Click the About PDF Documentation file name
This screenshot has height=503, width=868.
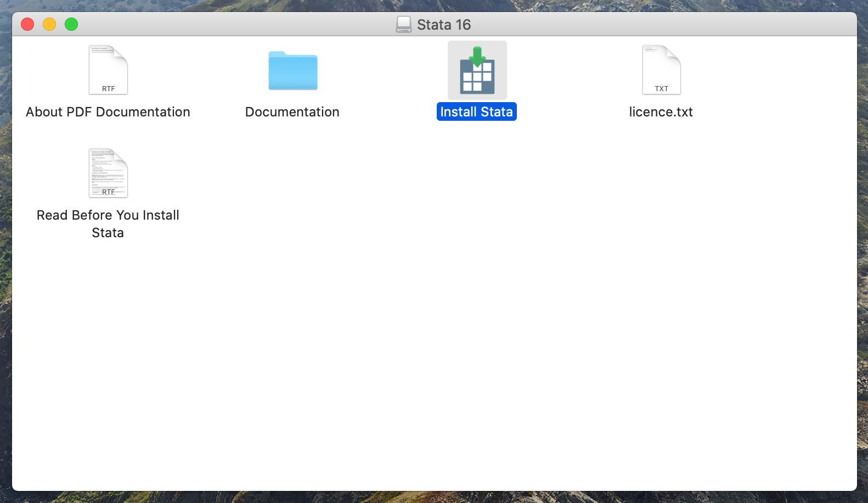[108, 112]
